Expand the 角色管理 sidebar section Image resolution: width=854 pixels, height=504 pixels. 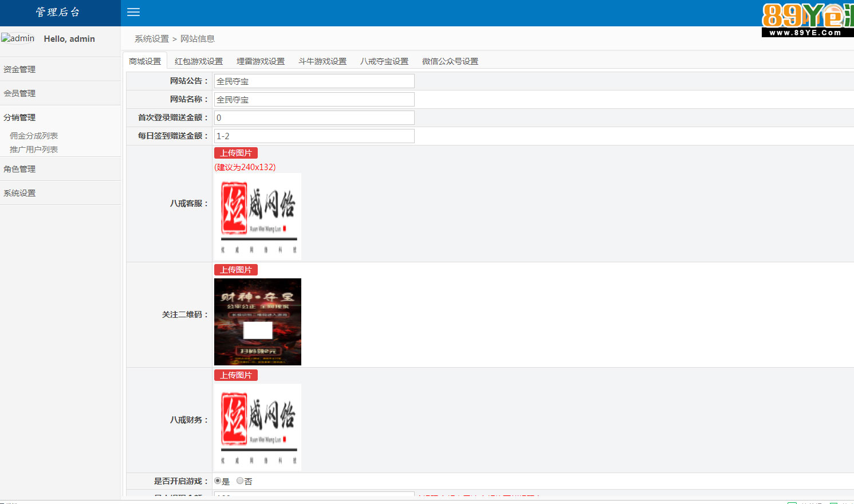[60, 169]
